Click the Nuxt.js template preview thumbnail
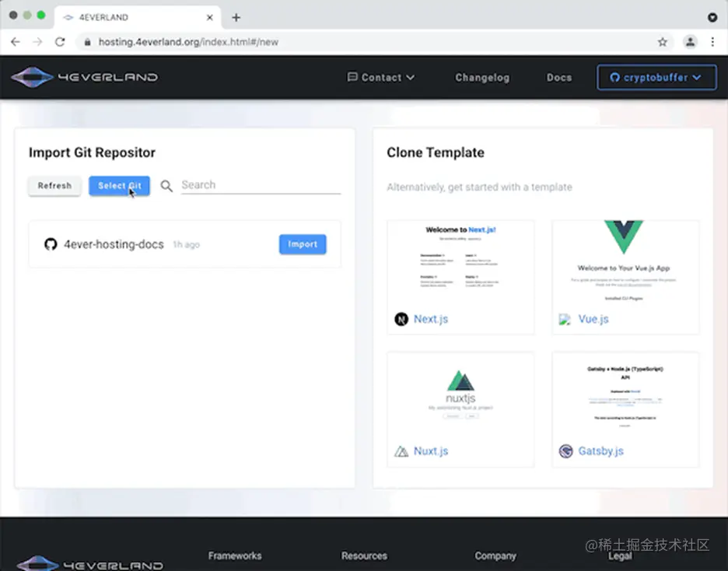The height and width of the screenshot is (571, 728). click(x=460, y=394)
